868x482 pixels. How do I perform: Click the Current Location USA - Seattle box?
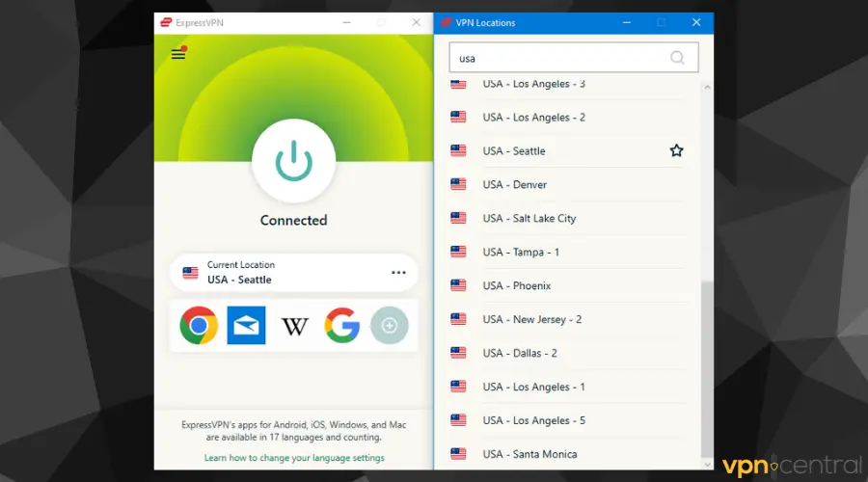coord(293,272)
